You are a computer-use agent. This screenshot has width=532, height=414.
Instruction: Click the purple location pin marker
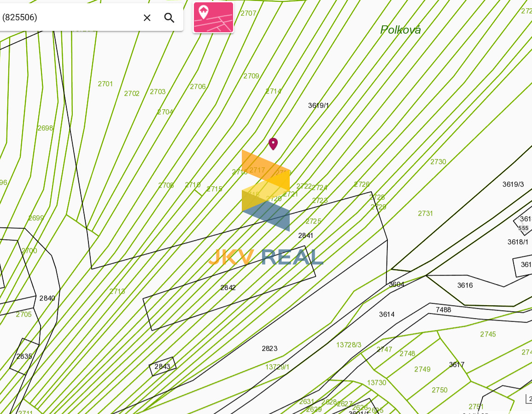(x=273, y=144)
